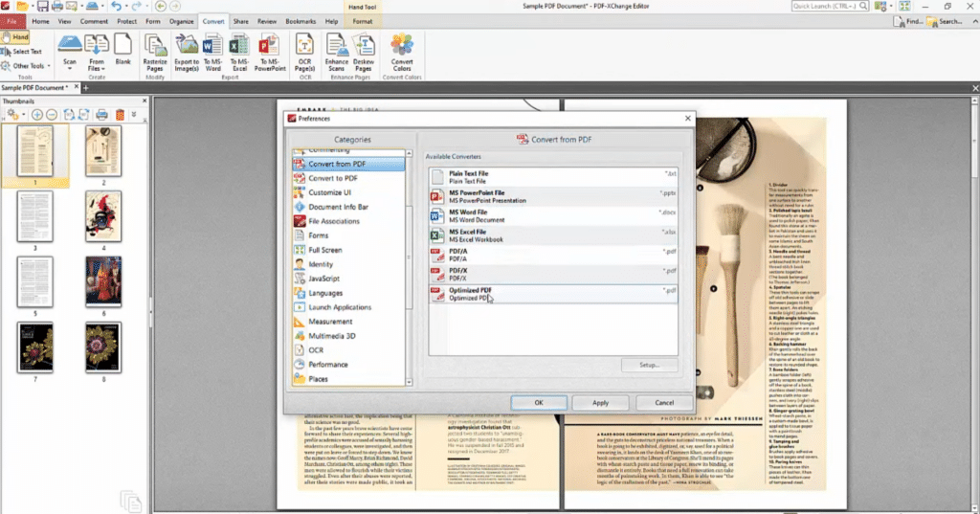980x514 pixels.
Task: Click the Redo arrow icon
Action: point(136,7)
